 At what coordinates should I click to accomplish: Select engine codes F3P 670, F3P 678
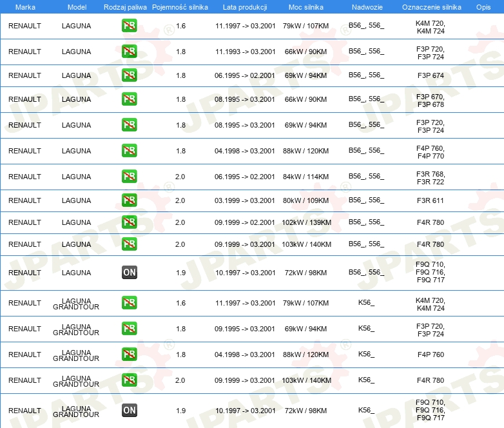pos(431,101)
